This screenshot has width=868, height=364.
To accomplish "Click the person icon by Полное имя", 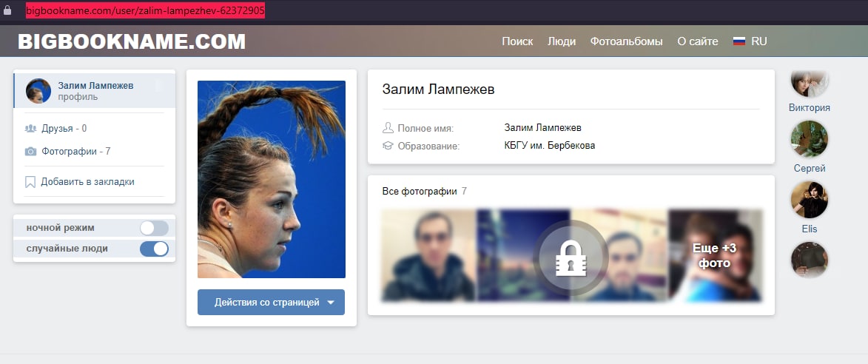I will coord(388,128).
